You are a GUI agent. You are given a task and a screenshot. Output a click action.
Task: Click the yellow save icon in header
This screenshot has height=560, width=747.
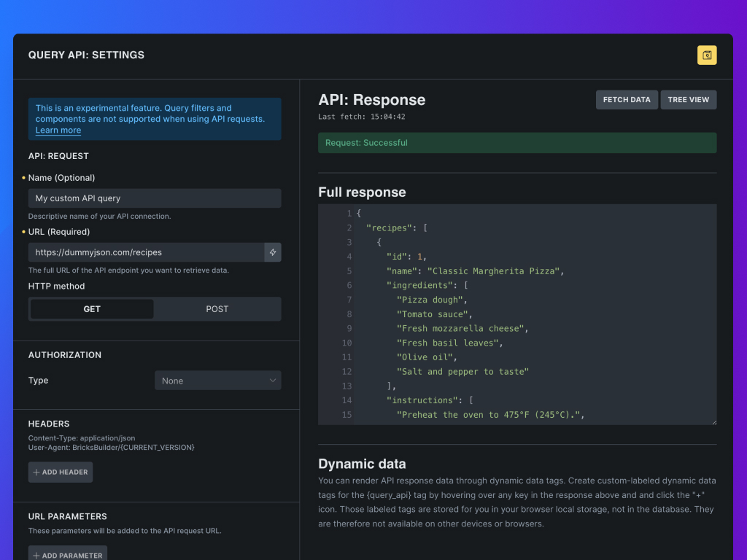[707, 55]
